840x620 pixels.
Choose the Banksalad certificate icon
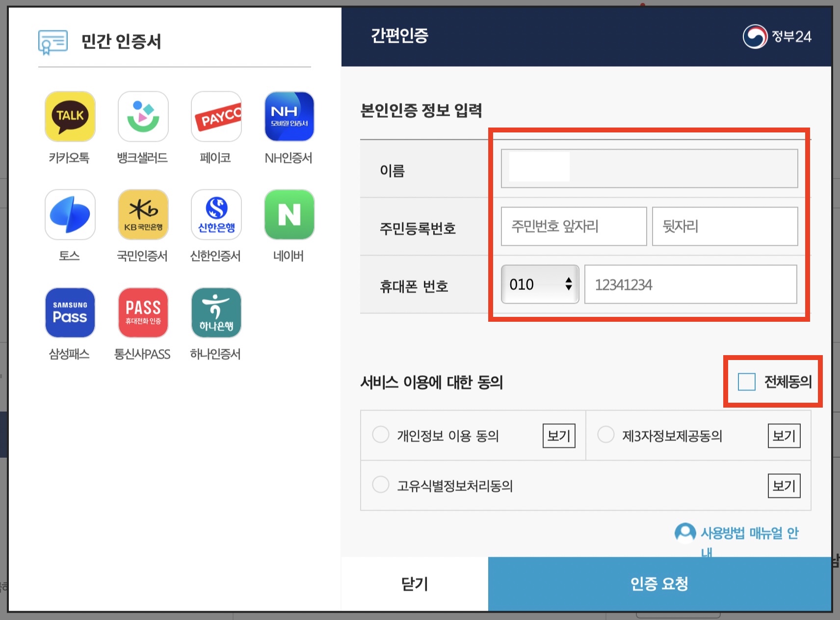point(143,116)
